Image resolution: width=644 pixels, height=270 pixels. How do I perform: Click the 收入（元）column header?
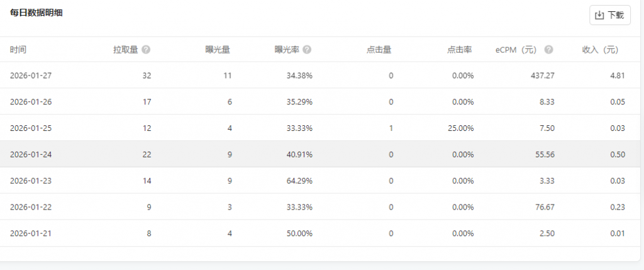(601, 50)
